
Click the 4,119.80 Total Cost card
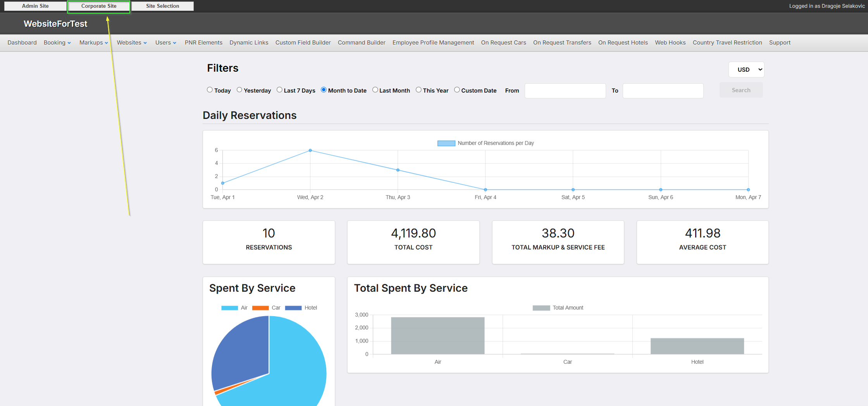[x=413, y=243]
